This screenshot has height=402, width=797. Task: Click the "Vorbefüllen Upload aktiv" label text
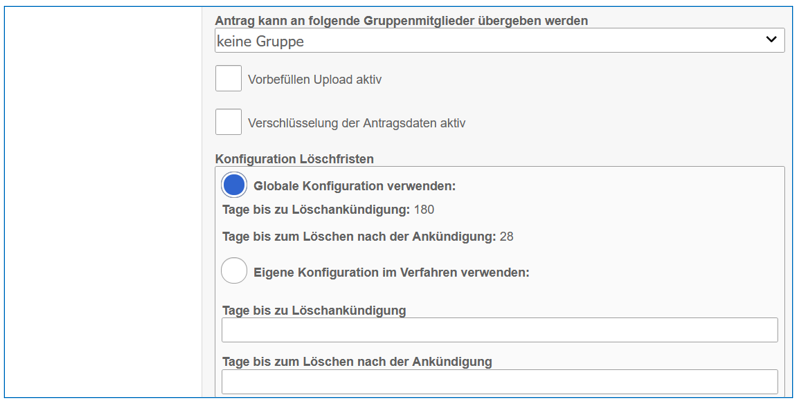(315, 79)
